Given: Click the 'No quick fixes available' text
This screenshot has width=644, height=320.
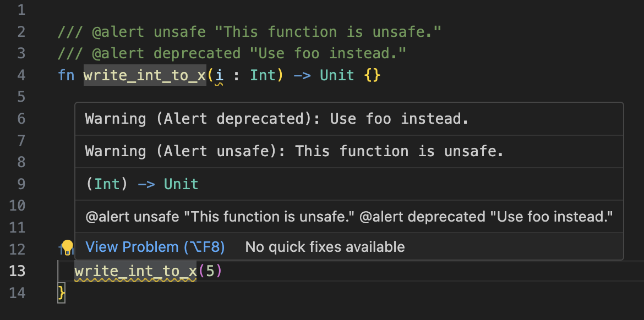Looking at the screenshot, I should tap(325, 247).
